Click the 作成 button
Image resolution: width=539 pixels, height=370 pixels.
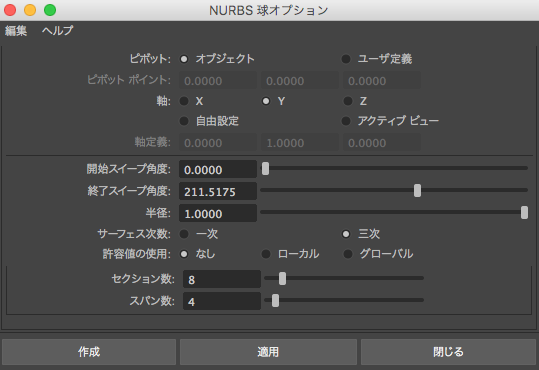(89, 352)
